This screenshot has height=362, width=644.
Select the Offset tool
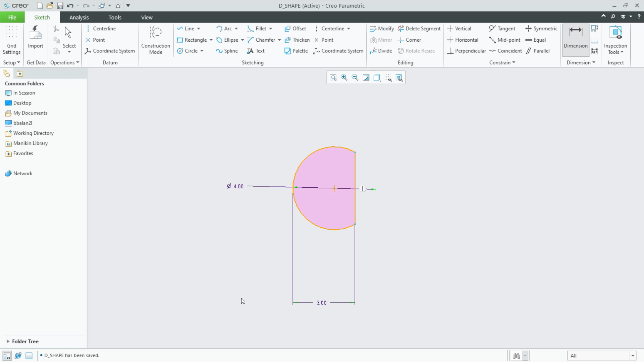[x=296, y=29]
